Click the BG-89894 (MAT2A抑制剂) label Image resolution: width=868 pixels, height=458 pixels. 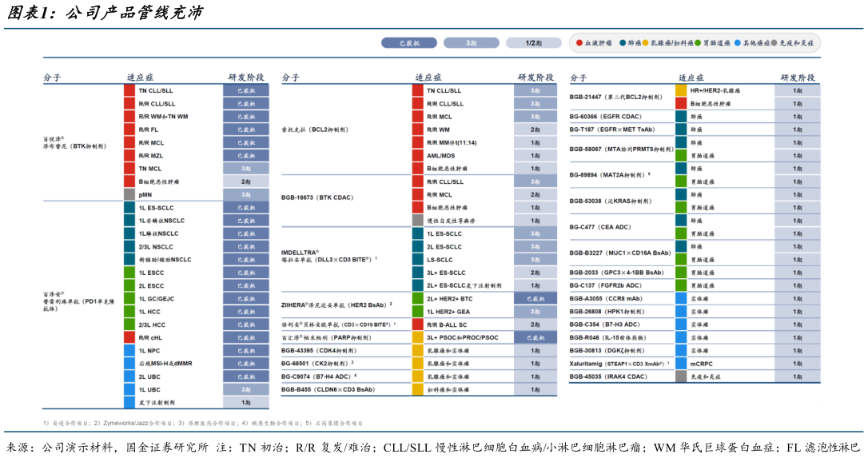tap(610, 175)
